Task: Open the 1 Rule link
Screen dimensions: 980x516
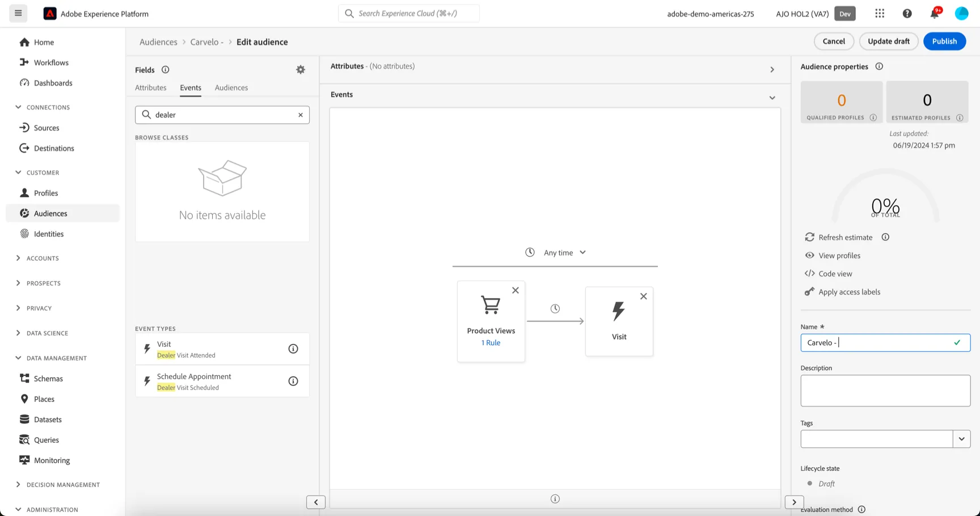Action: point(491,343)
